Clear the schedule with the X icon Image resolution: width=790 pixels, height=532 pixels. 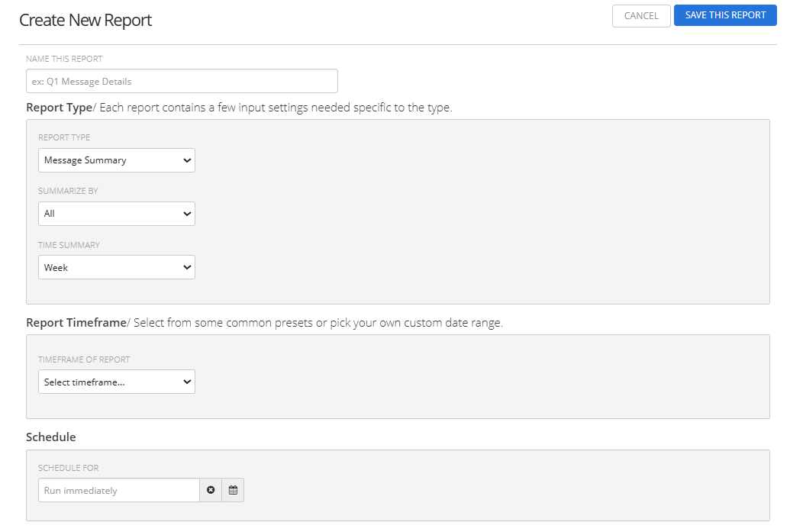211,490
